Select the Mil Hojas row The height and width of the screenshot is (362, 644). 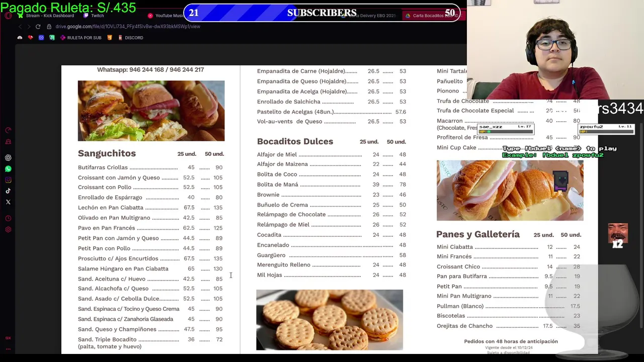(332, 275)
